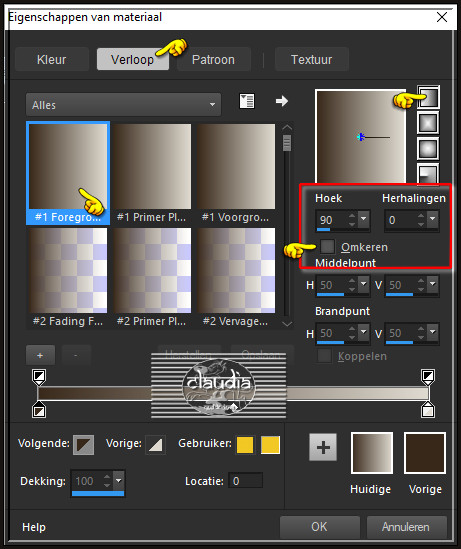The image size is (461, 549).
Task: Open the Middelpunt H dropdown arrow
Action: tap(364, 284)
